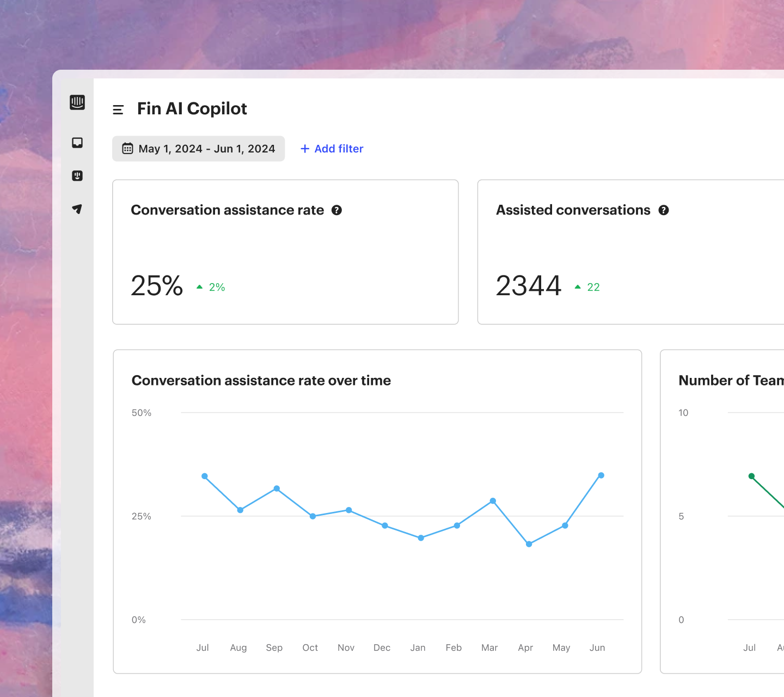Screen dimensions: 784x697
Task: Click the plus icon before Add filter
Action: [x=305, y=149]
